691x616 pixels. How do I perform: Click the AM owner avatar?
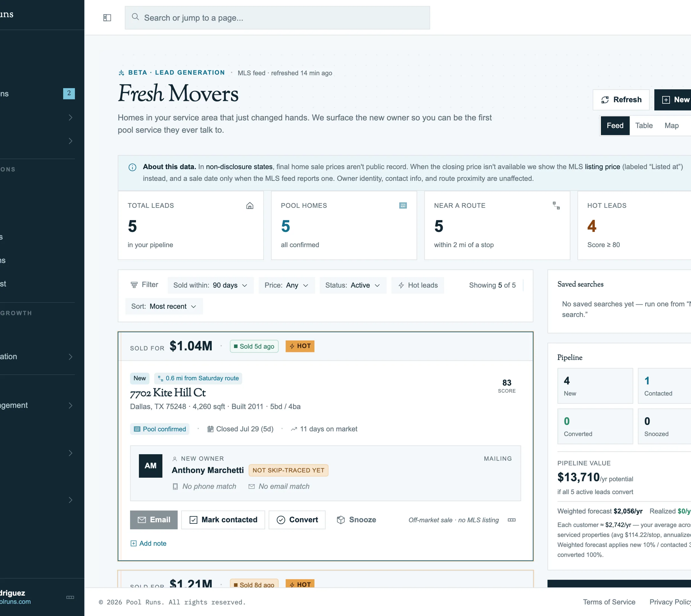[x=150, y=466]
